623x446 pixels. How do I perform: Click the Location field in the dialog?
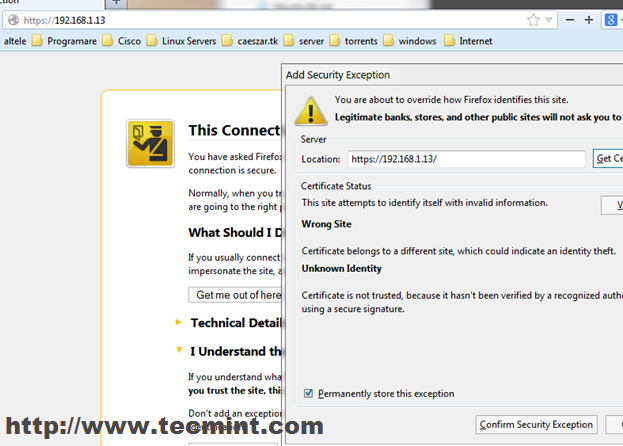[x=466, y=159]
